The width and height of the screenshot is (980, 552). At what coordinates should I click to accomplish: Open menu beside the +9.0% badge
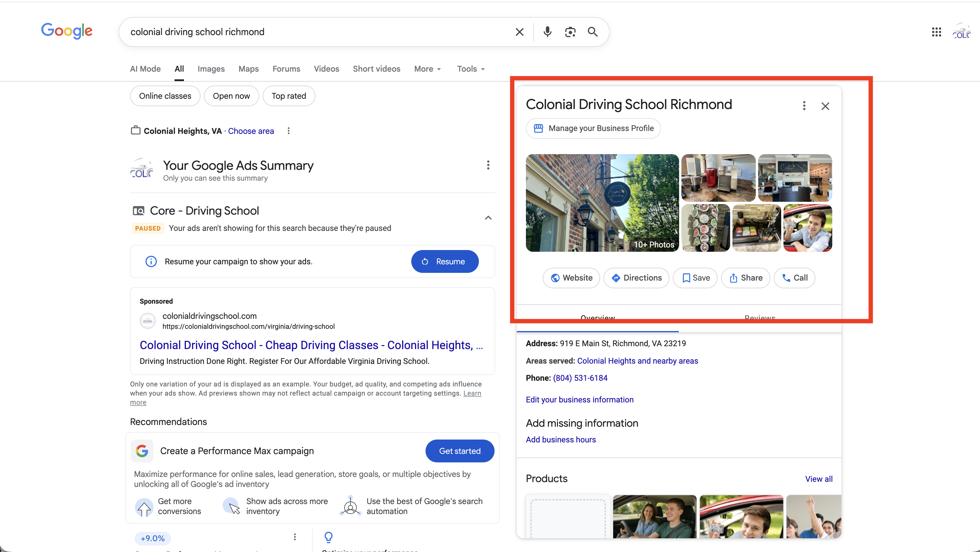(x=294, y=537)
